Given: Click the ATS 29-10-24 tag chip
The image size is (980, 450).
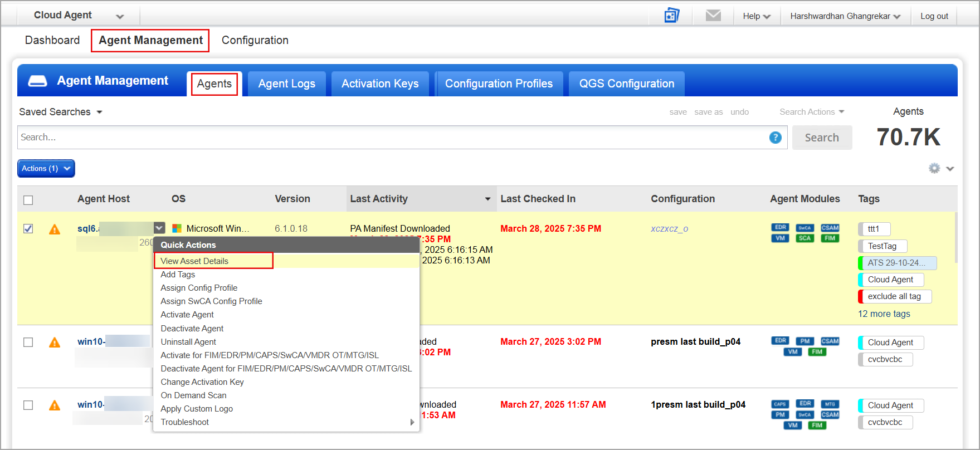Looking at the screenshot, I should coord(897,263).
